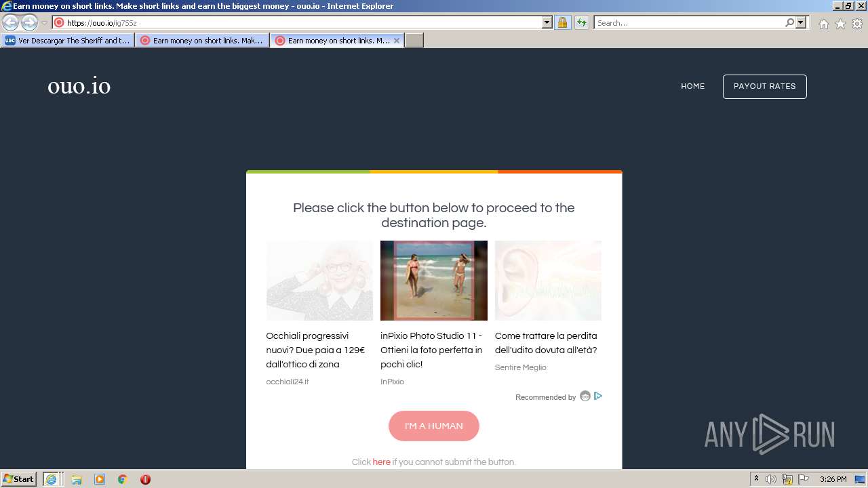Click the page favicon in address bar
Viewport: 868px width, 488px height.
(x=59, y=23)
